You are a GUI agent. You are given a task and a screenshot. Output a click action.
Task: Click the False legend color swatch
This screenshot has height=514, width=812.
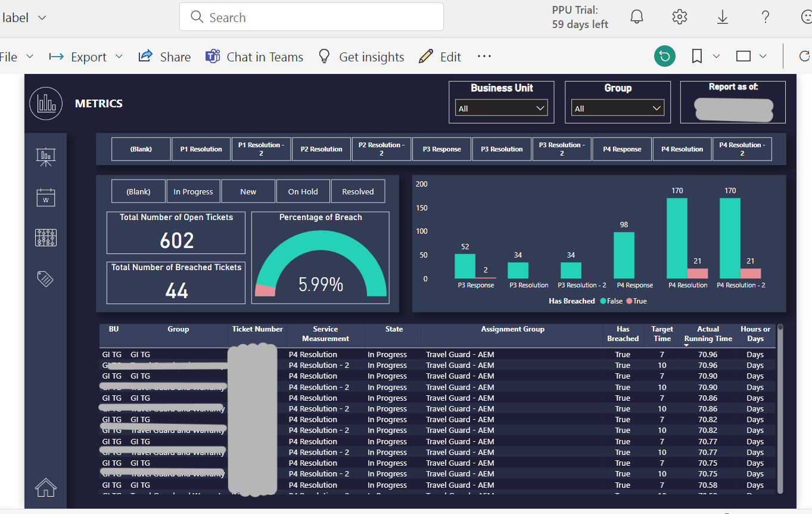click(x=603, y=301)
